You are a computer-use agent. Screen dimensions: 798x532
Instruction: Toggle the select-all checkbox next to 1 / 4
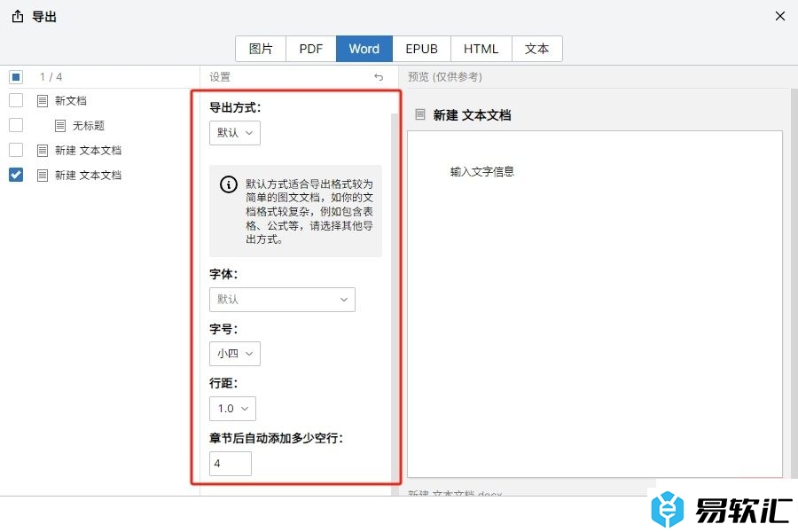click(x=16, y=77)
